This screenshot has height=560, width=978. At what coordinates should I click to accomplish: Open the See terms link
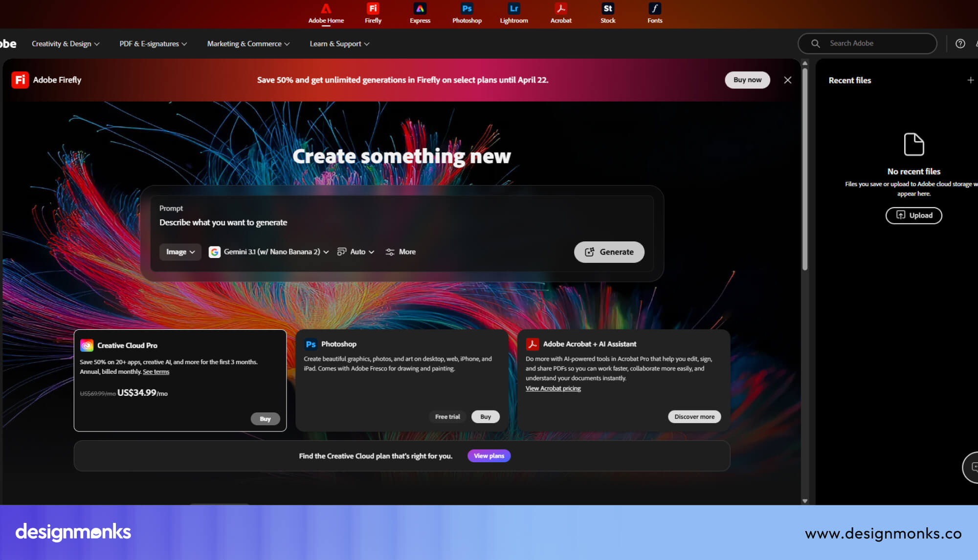(156, 372)
